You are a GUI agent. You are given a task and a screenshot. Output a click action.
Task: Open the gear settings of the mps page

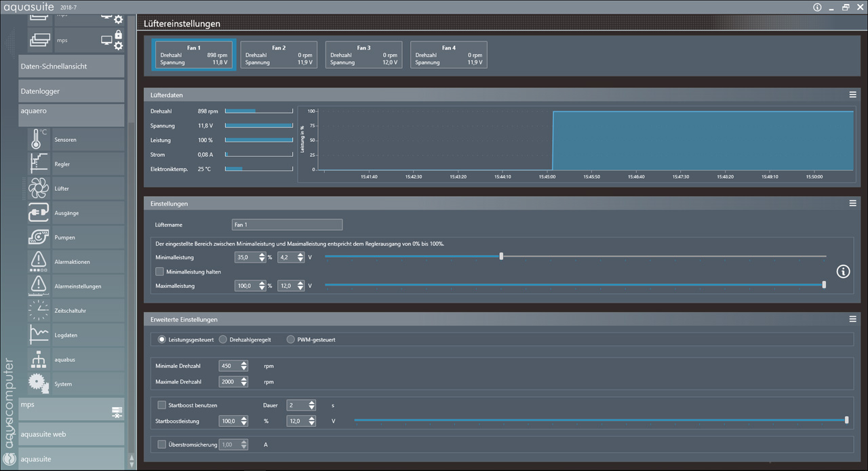(x=119, y=45)
